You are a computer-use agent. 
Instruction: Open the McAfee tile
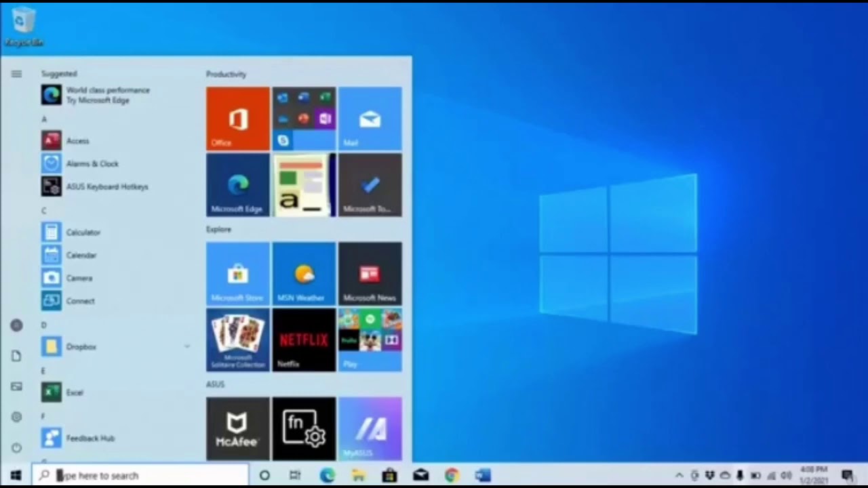pos(238,429)
